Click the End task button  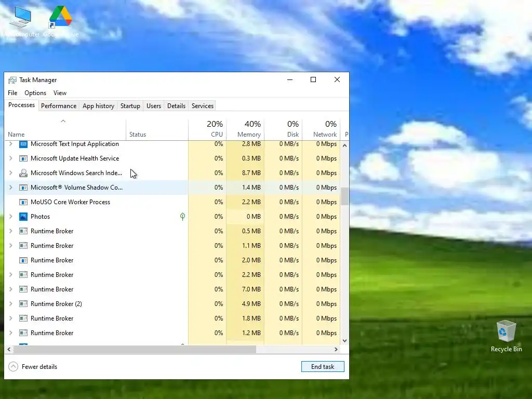coord(323,367)
